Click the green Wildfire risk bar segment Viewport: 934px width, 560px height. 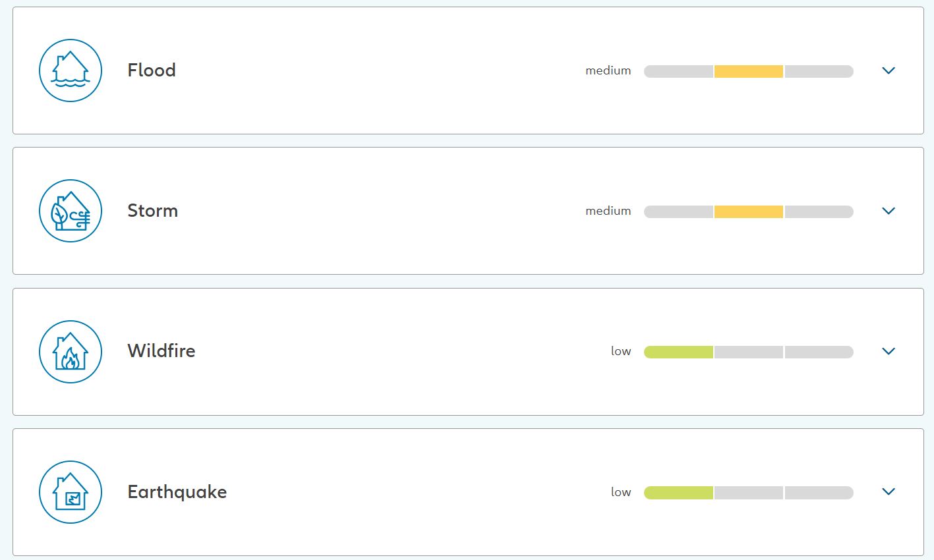[679, 352]
